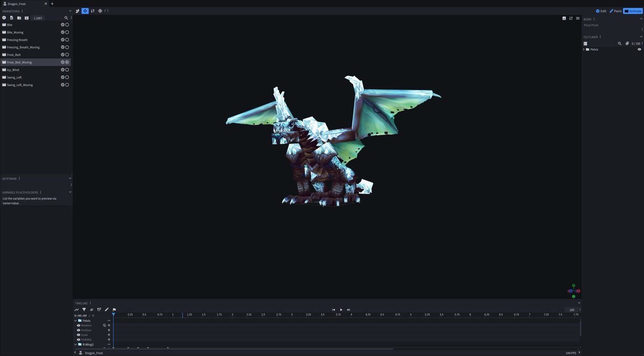Collapse the Bone panel

click(x=641, y=19)
